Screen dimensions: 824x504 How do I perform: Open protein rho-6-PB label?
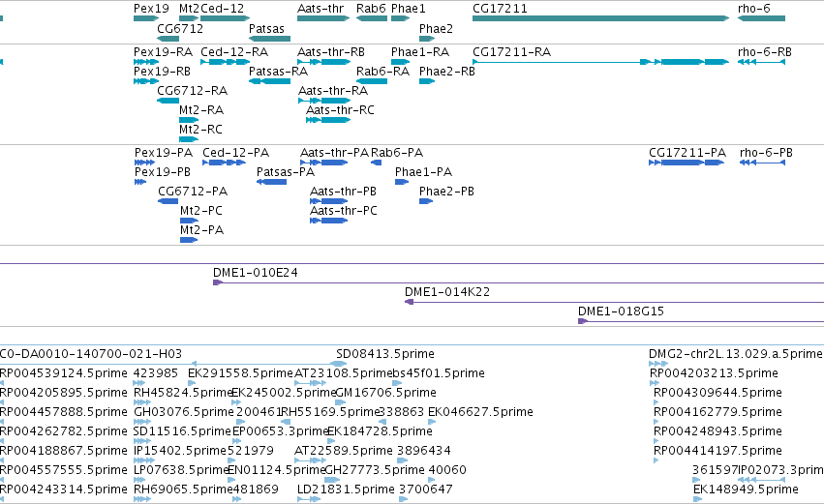tap(766, 153)
